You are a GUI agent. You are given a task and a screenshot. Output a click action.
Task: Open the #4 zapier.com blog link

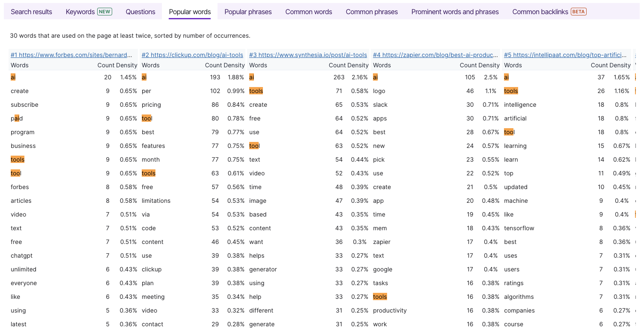click(435, 55)
